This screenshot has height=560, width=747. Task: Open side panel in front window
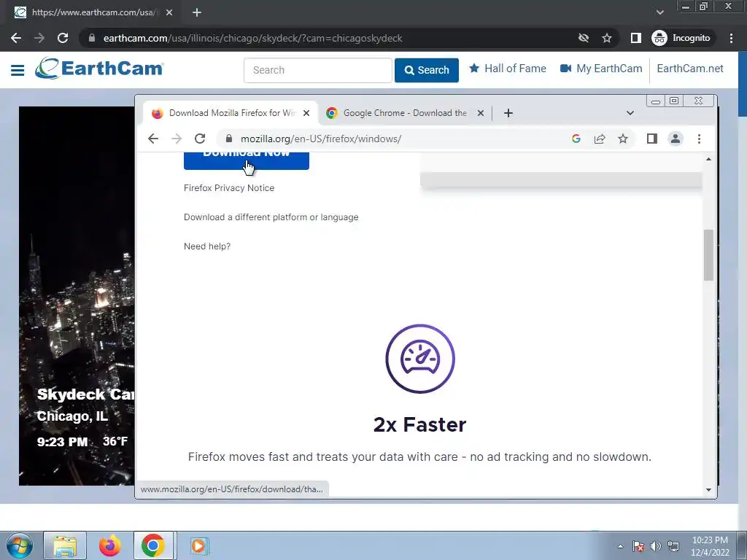click(x=651, y=139)
